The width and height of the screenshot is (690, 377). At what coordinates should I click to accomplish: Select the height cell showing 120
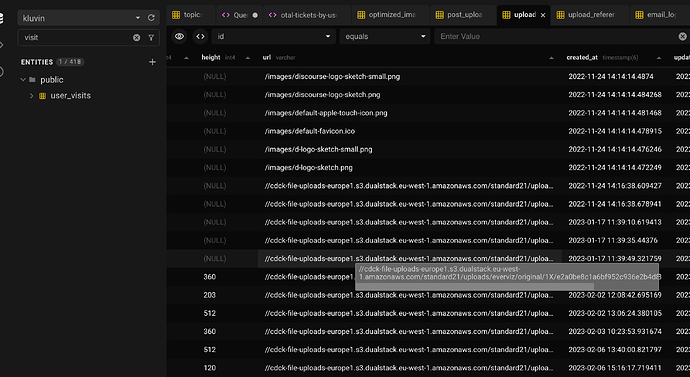coord(209,368)
